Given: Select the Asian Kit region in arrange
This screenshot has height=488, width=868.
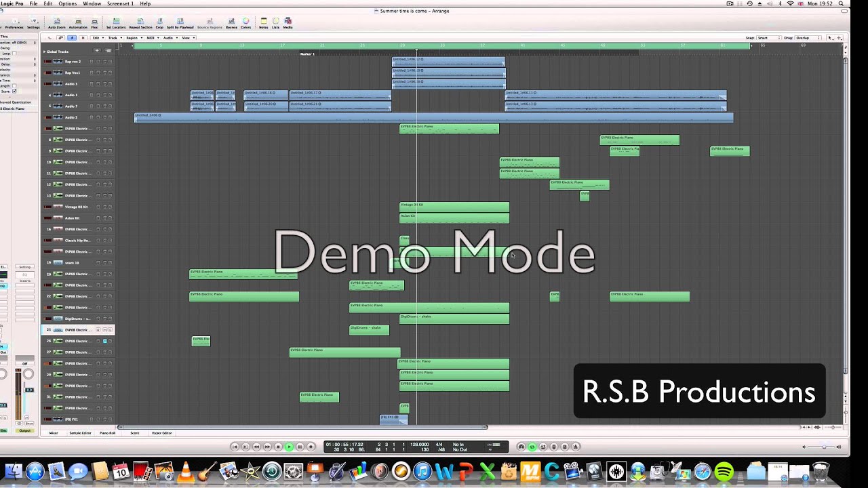Looking at the screenshot, I should coord(454,218).
